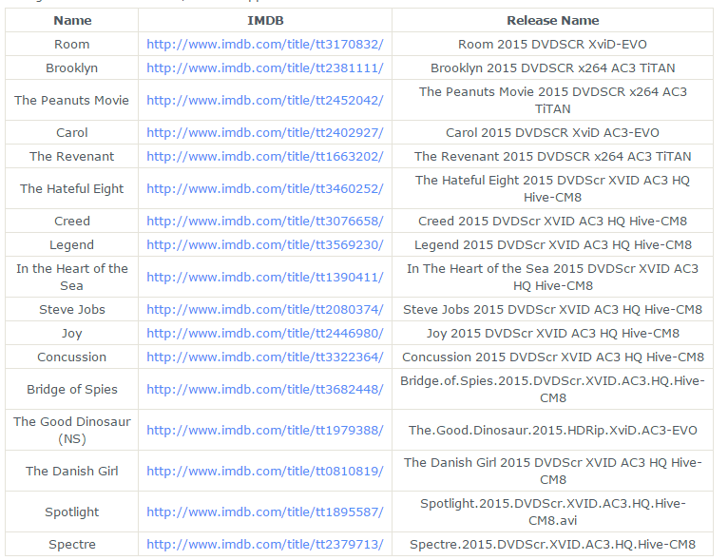Open The Good Dinosaur IMDB link
Image resolution: width=728 pixels, height=560 pixels.
point(265,431)
